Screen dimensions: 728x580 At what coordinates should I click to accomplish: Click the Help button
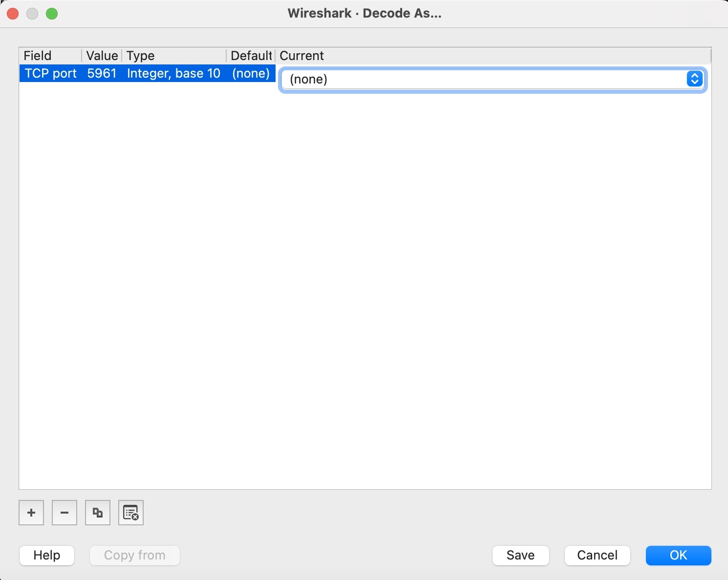(x=47, y=556)
